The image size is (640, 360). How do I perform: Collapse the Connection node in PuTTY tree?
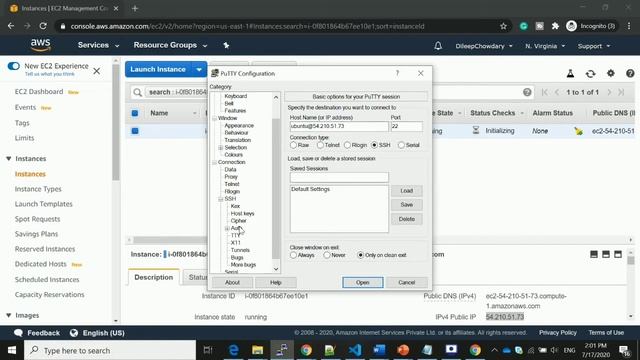[214, 162]
